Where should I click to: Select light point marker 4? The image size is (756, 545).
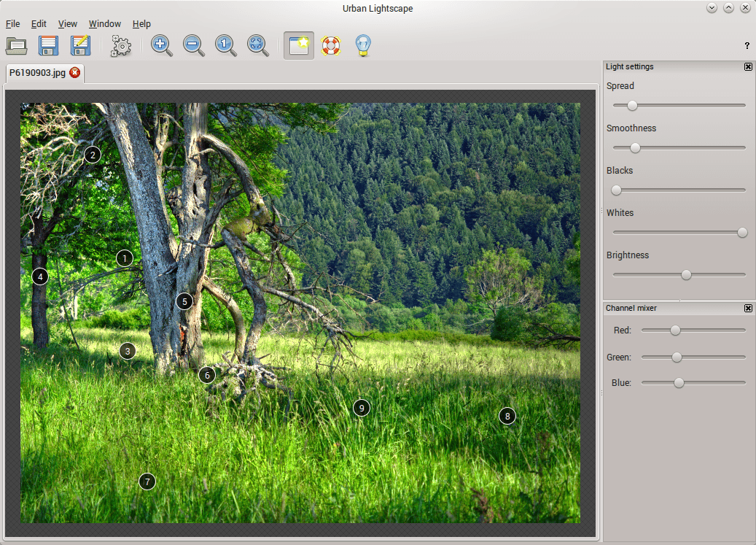(x=40, y=277)
